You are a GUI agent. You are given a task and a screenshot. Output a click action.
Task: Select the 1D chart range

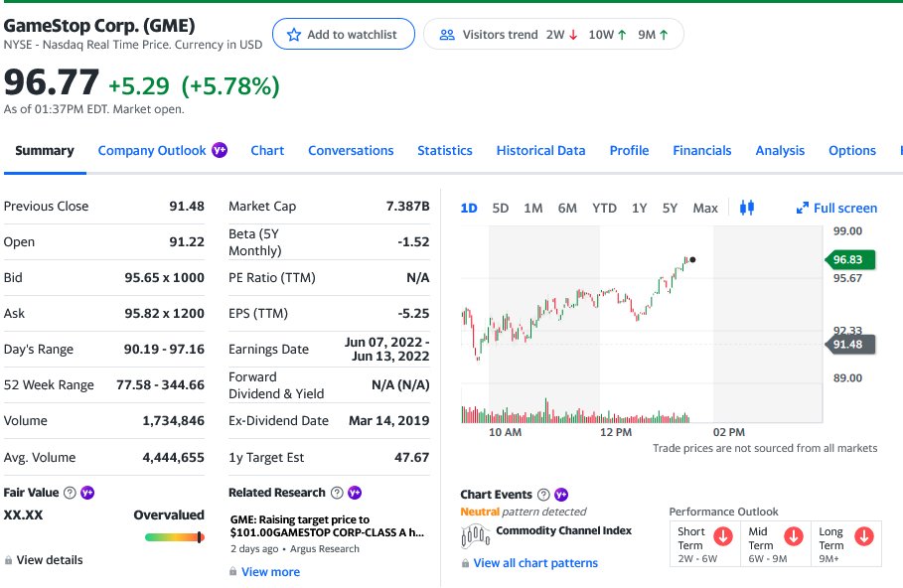click(469, 208)
